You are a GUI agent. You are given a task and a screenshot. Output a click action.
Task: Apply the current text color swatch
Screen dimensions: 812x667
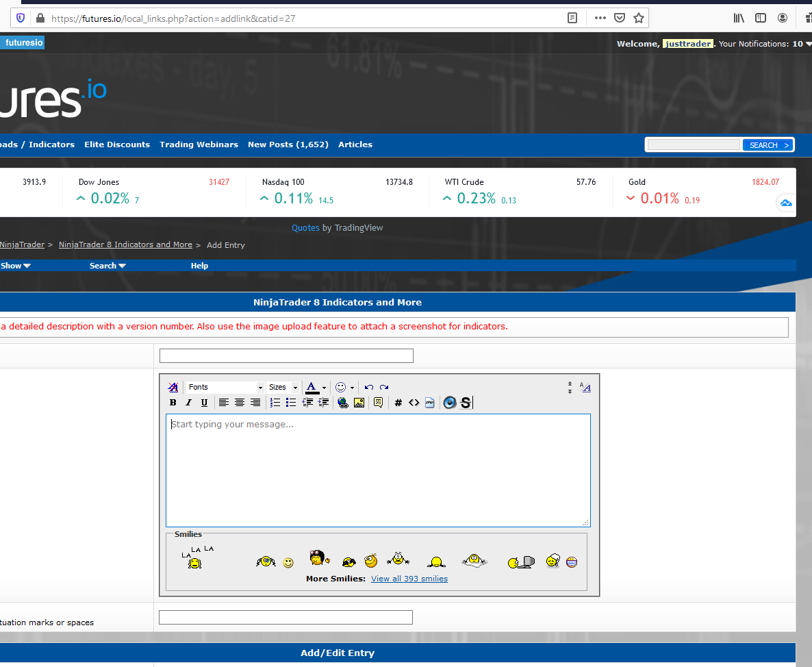[312, 388]
